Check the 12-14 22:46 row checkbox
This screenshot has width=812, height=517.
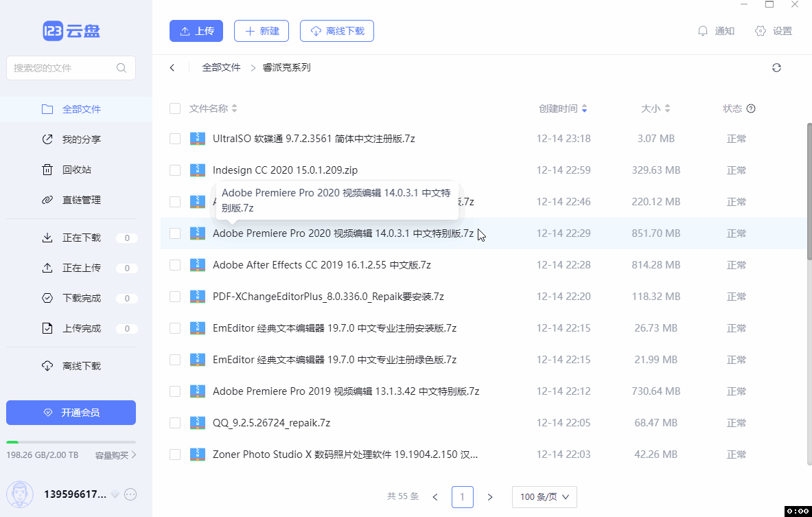click(x=175, y=202)
